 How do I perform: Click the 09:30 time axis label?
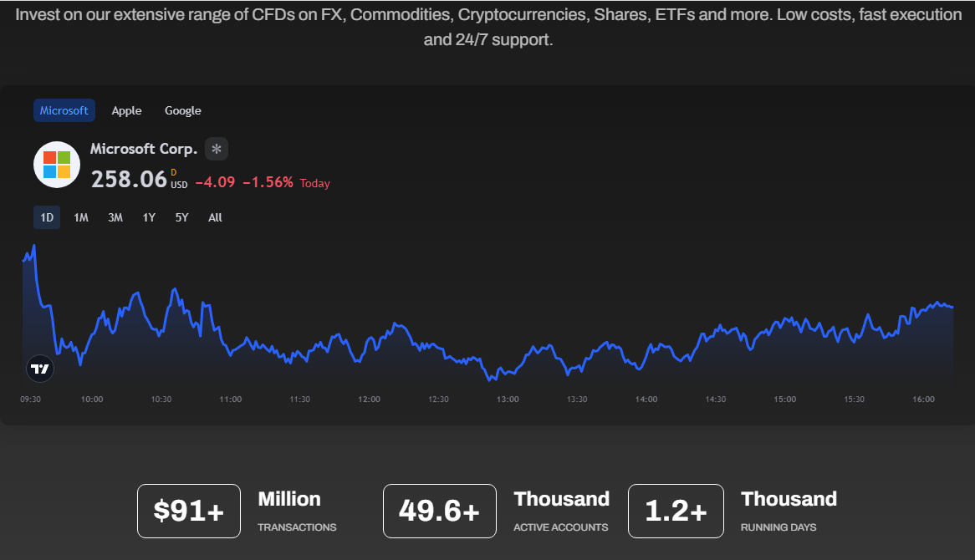tap(30, 399)
